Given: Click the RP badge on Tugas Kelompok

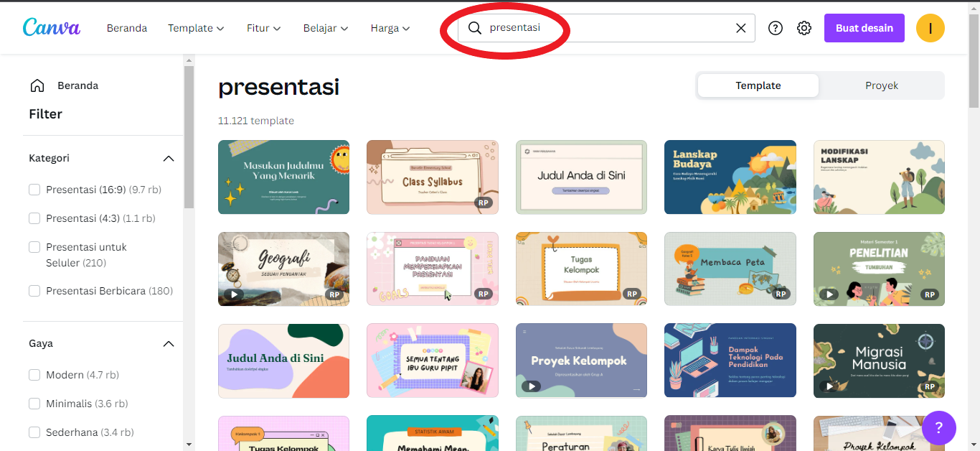Looking at the screenshot, I should click(632, 294).
